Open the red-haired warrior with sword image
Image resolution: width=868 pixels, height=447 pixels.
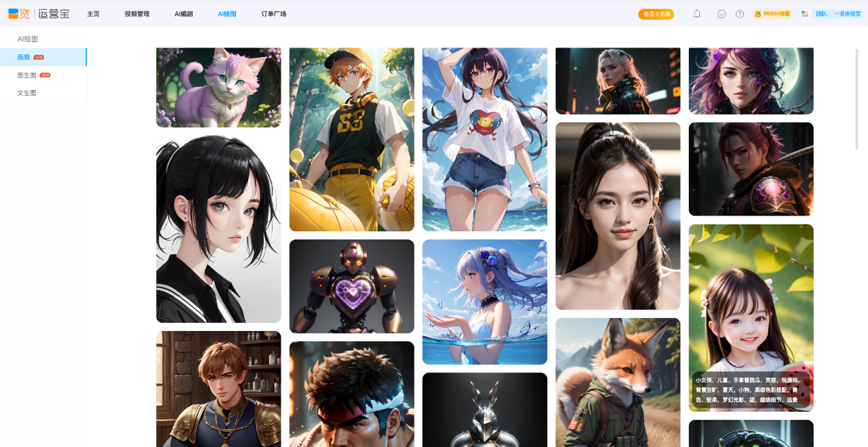click(751, 169)
